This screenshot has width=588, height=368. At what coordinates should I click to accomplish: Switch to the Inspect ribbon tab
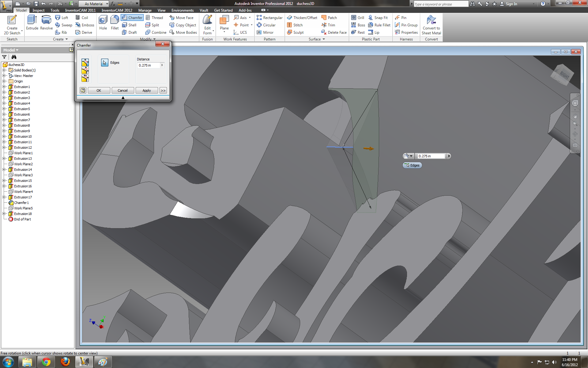pyautogui.click(x=39, y=10)
